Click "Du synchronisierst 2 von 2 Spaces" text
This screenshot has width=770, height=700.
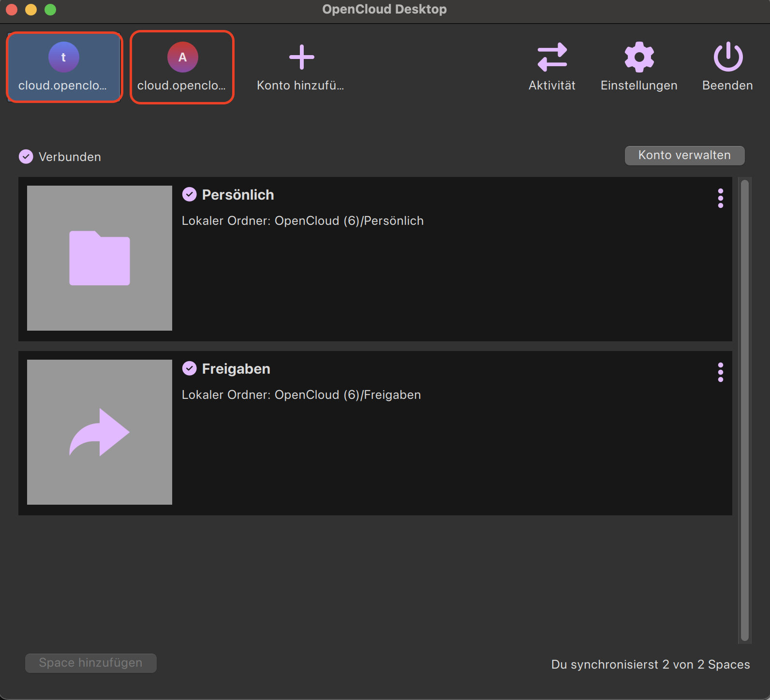[x=651, y=665]
